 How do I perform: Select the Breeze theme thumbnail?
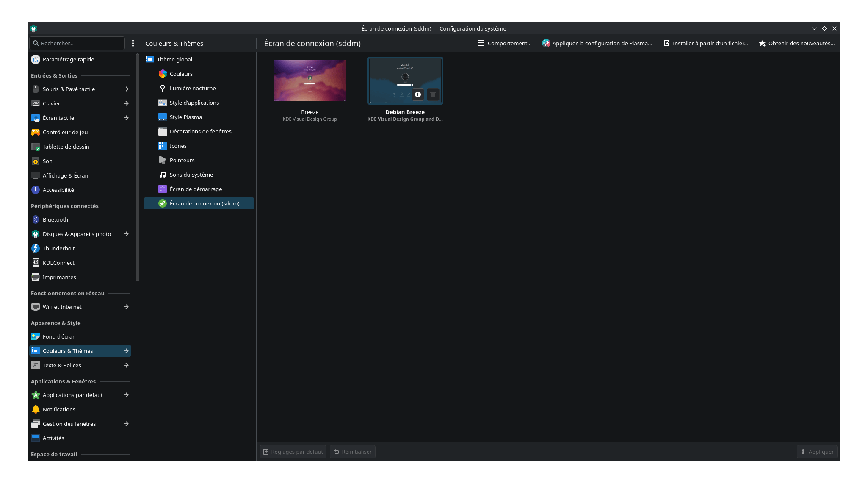click(310, 80)
